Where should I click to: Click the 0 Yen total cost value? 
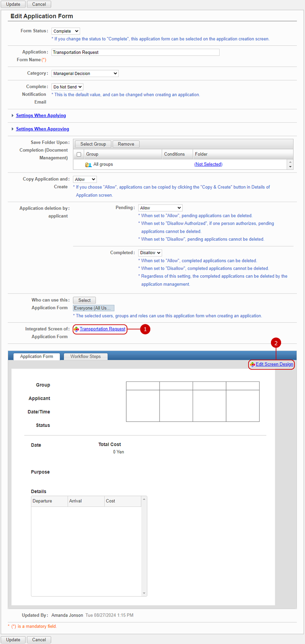pyautogui.click(x=119, y=452)
